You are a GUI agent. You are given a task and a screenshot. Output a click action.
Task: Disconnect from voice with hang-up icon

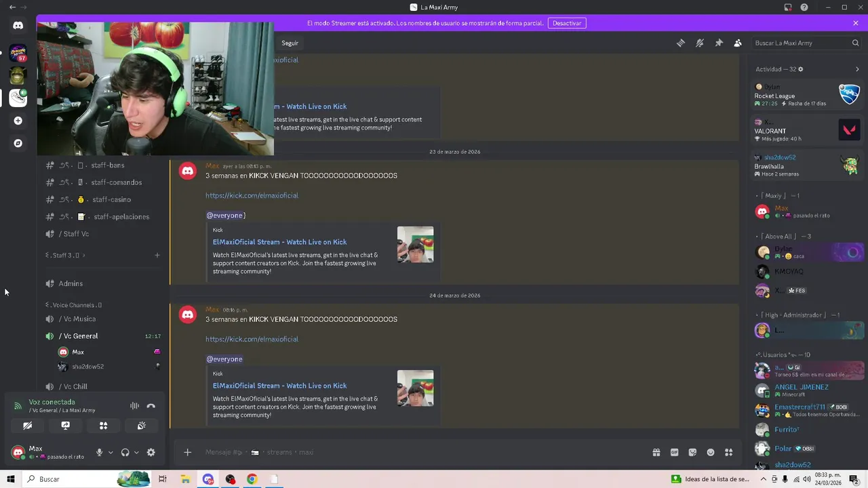pos(151,406)
